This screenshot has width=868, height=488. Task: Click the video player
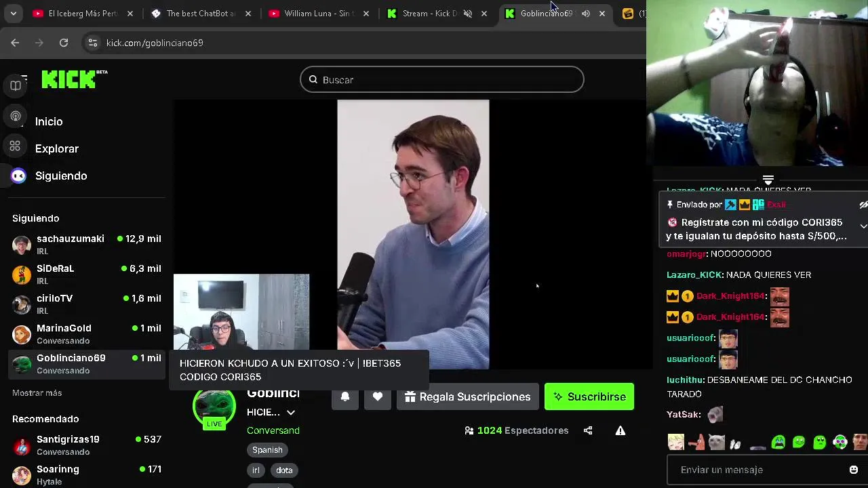[413, 235]
